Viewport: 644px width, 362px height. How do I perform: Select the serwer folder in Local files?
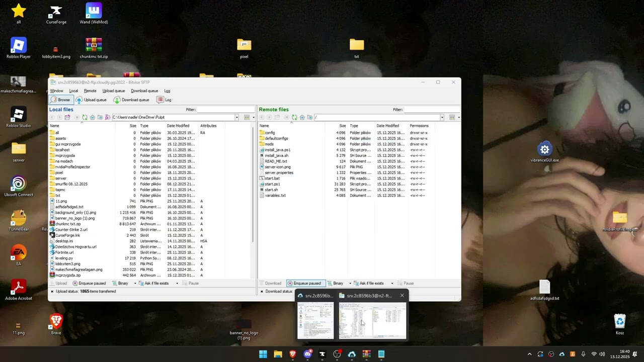[x=60, y=178]
